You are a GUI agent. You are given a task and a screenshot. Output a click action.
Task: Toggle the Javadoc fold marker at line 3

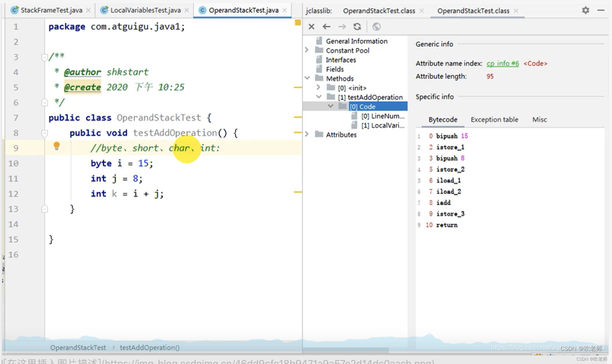(x=44, y=57)
